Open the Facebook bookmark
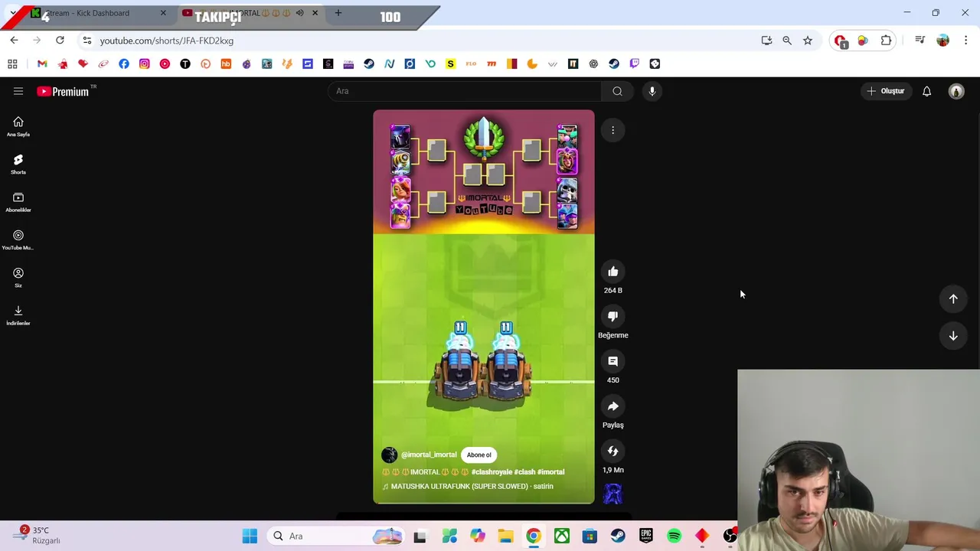 124,64
